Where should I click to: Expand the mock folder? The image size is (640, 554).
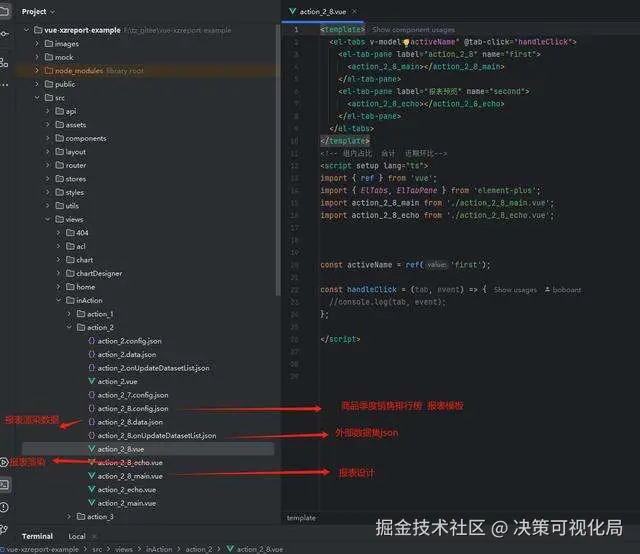click(37, 57)
